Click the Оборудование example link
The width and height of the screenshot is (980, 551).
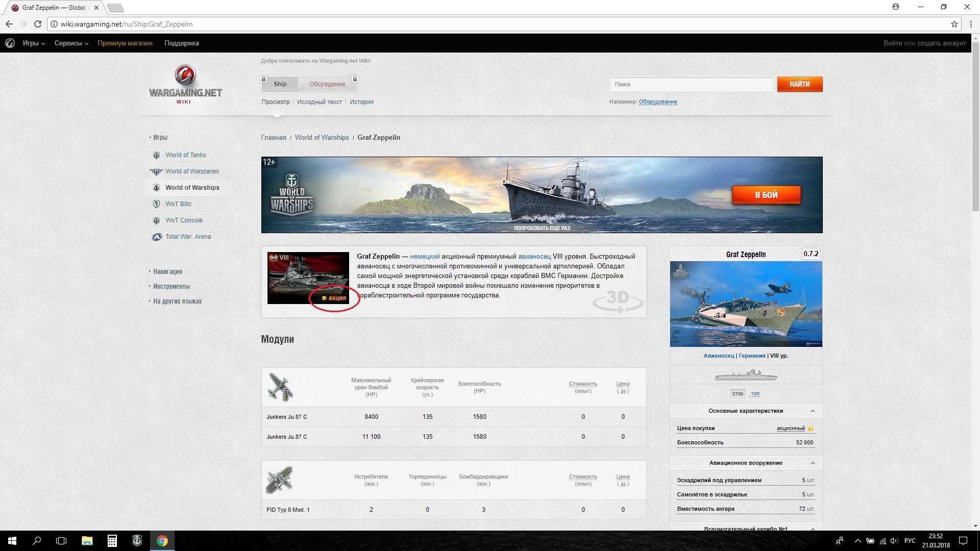click(658, 102)
